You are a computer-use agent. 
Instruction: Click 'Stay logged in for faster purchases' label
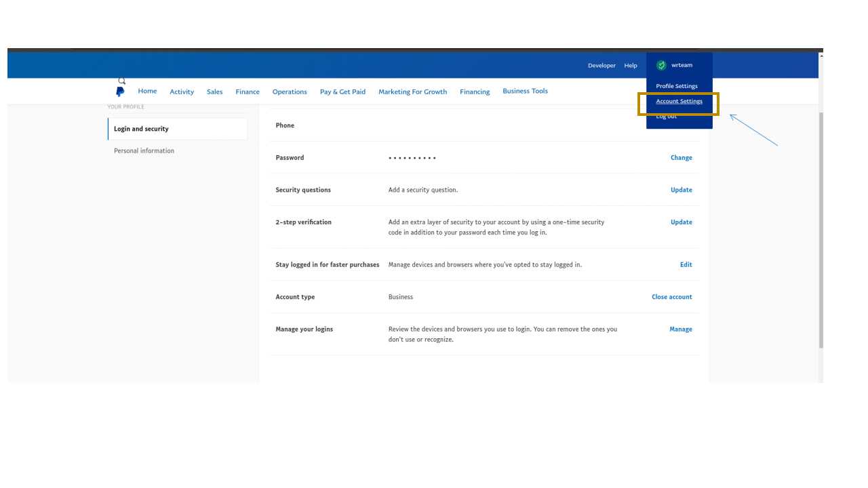(x=328, y=265)
